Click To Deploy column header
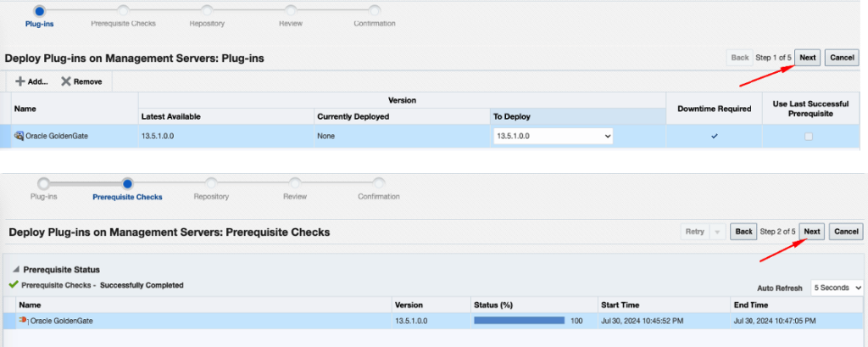Image resolution: width=868 pixels, height=347 pixels. click(x=577, y=117)
